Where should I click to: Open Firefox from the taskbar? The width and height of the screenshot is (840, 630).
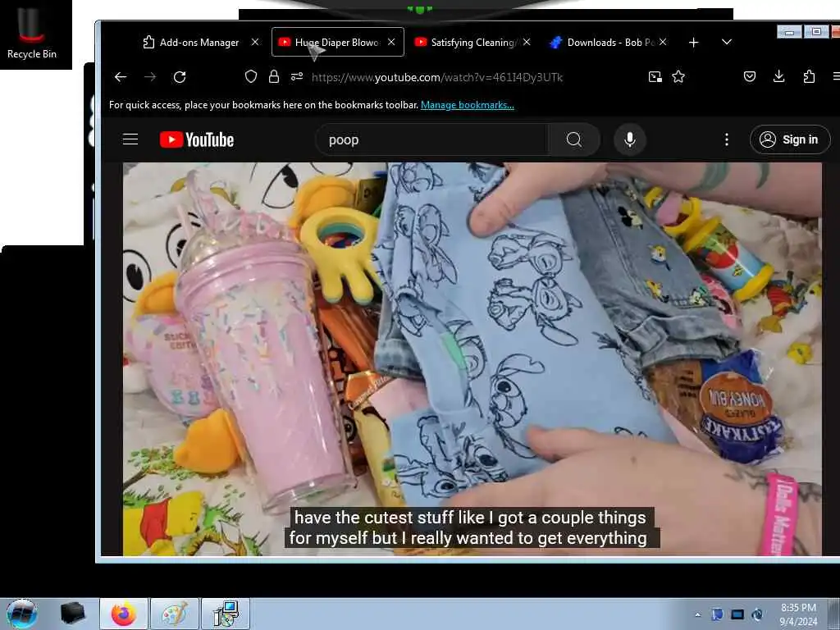(123, 614)
